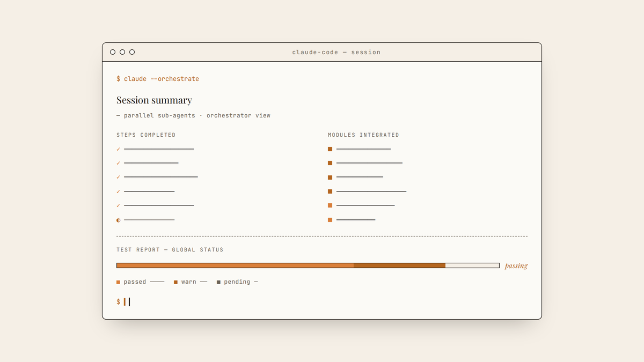Click the orange square beside the passed legend
The width and height of the screenshot is (644, 362).
pyautogui.click(x=119, y=282)
